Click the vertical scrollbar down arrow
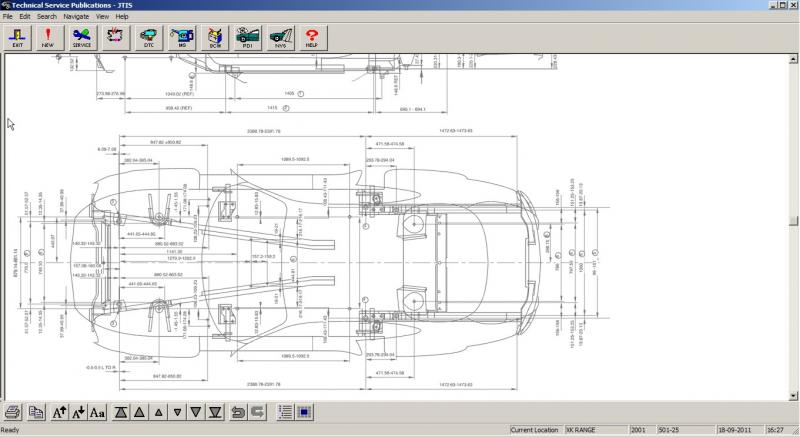The image size is (800, 437). tap(793, 396)
